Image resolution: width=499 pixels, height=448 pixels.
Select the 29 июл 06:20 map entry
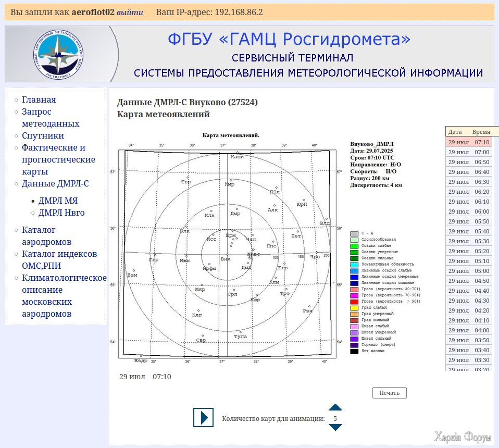pyautogui.click(x=469, y=192)
